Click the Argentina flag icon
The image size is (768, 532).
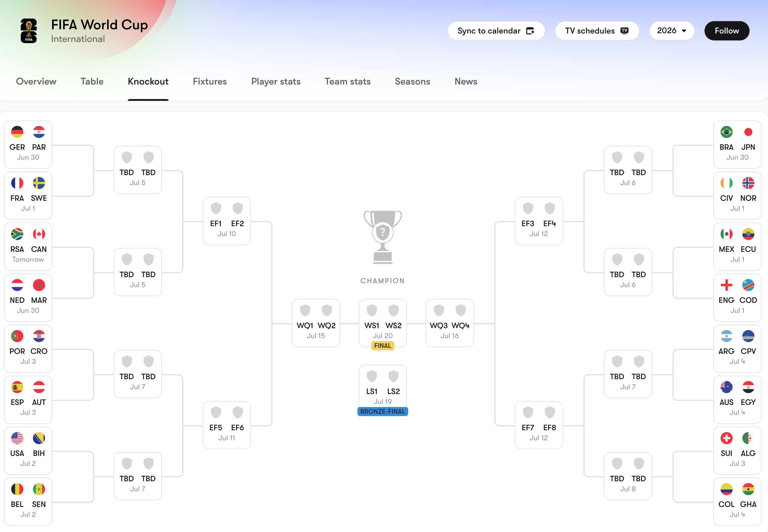pos(726,336)
